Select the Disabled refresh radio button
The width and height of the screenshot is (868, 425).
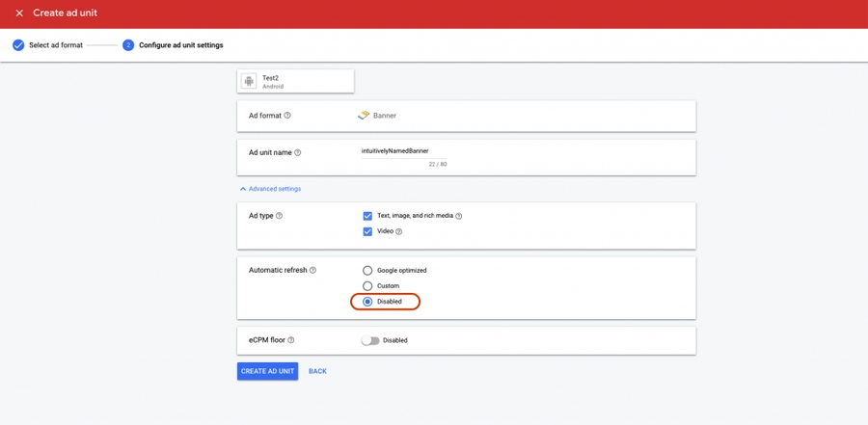coord(367,302)
